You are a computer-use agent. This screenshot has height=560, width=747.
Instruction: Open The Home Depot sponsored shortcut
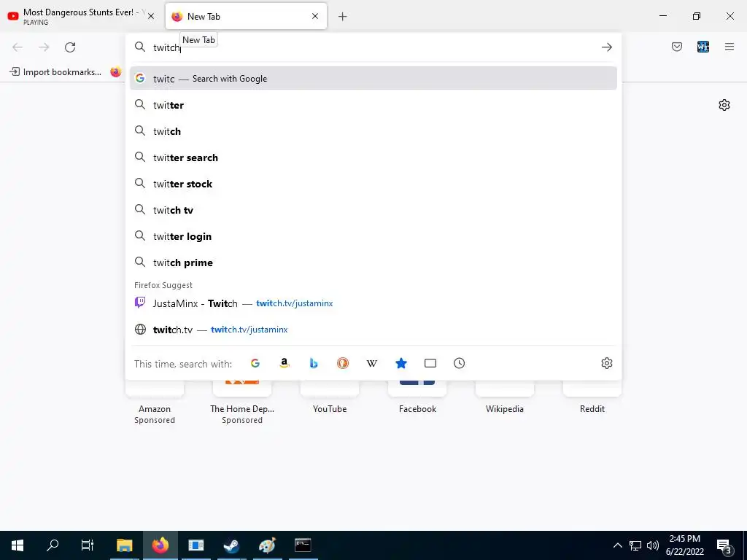pyautogui.click(x=242, y=402)
